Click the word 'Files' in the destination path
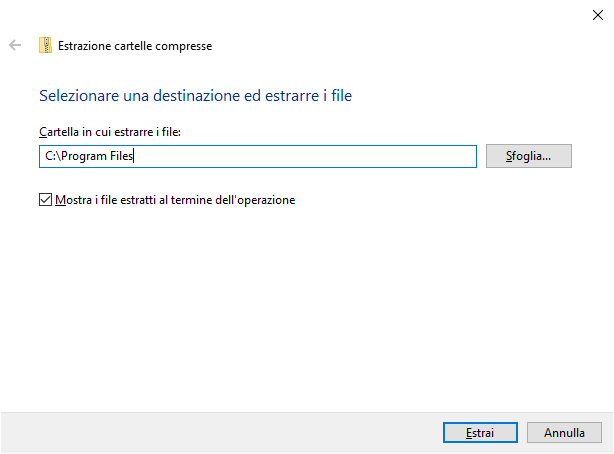 point(121,156)
